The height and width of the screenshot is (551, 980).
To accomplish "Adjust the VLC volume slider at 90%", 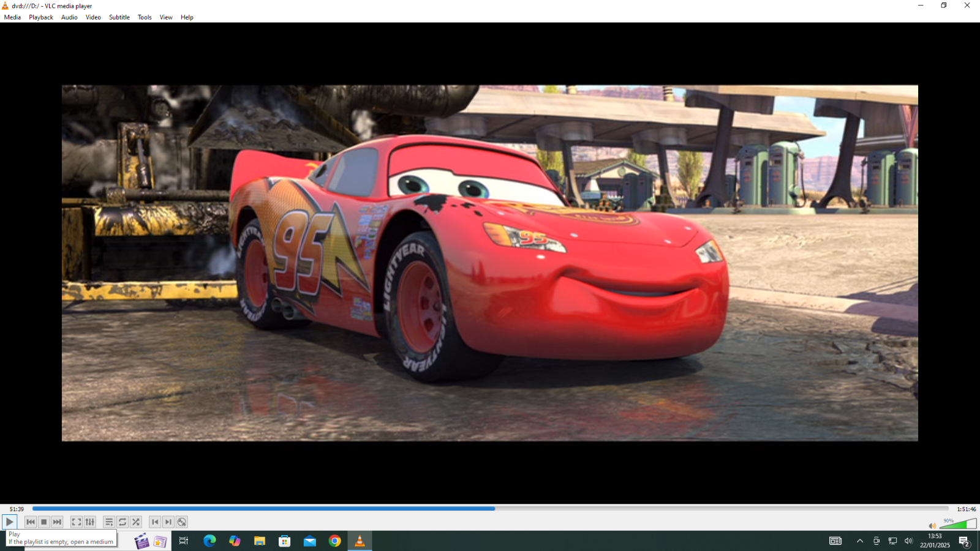I will tap(958, 524).
